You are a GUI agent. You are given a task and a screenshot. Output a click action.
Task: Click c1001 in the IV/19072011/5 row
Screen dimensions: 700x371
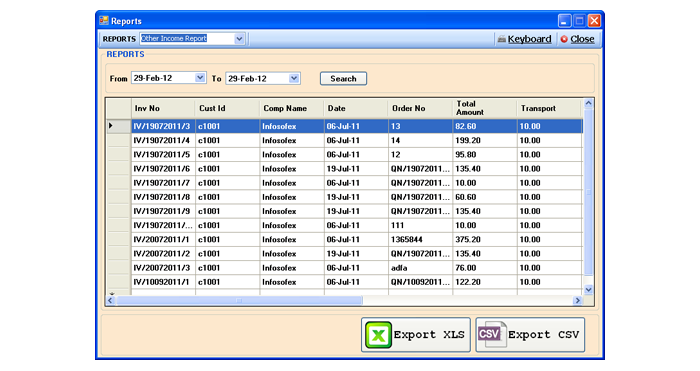[x=227, y=155]
